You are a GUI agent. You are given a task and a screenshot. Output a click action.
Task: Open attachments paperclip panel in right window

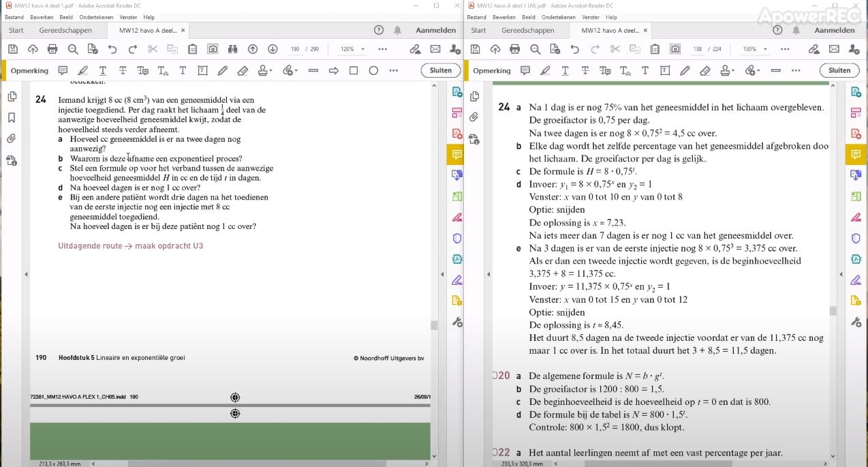pos(474,117)
